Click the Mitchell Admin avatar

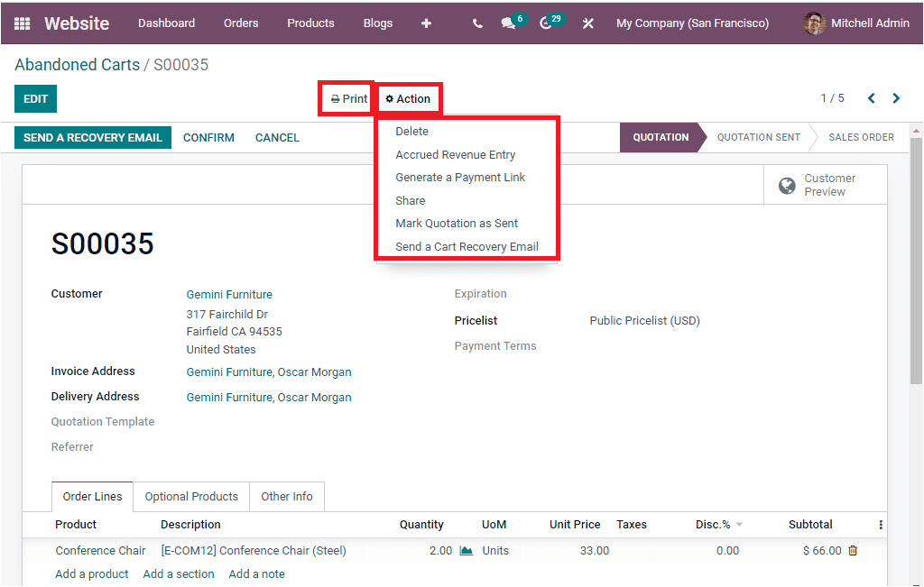[x=813, y=23]
